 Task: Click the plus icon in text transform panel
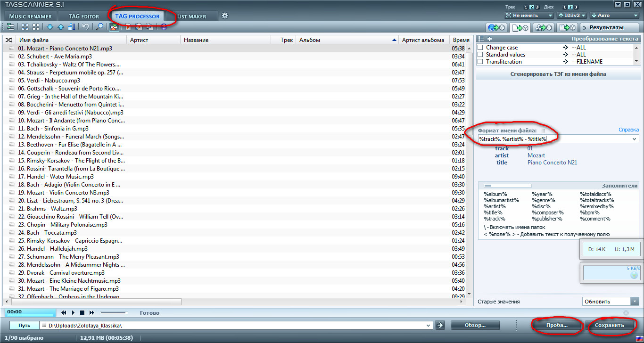click(x=489, y=39)
